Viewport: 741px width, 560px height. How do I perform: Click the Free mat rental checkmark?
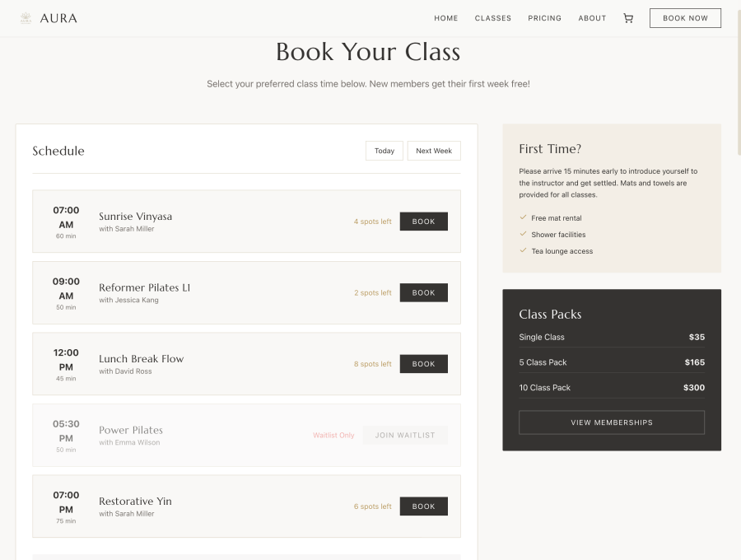524,218
